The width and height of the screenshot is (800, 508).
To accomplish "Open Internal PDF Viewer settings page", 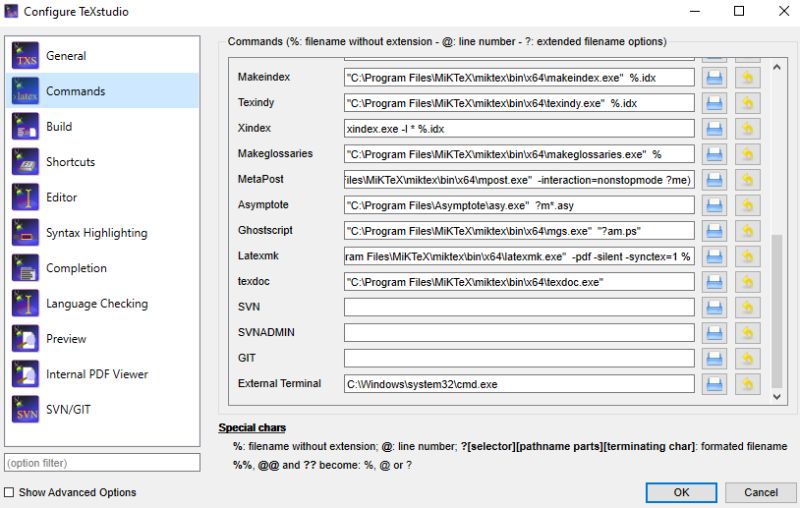I will click(x=102, y=374).
